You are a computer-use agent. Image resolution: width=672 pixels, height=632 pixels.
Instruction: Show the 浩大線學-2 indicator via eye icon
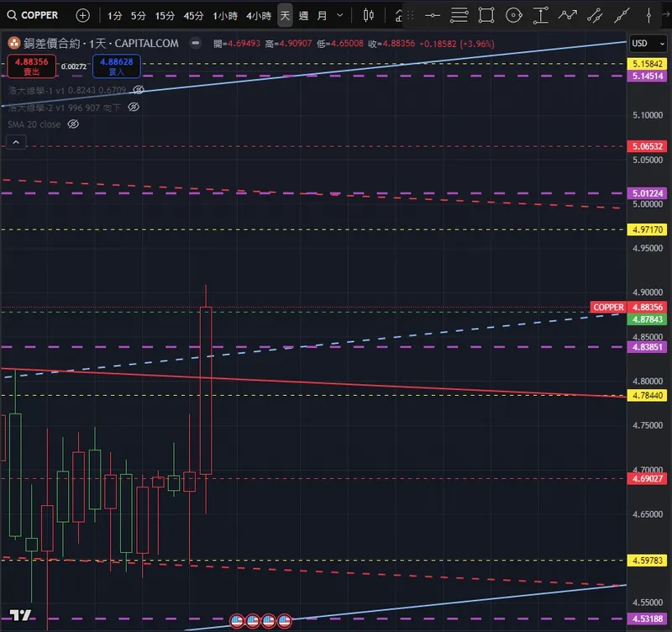[x=134, y=107]
